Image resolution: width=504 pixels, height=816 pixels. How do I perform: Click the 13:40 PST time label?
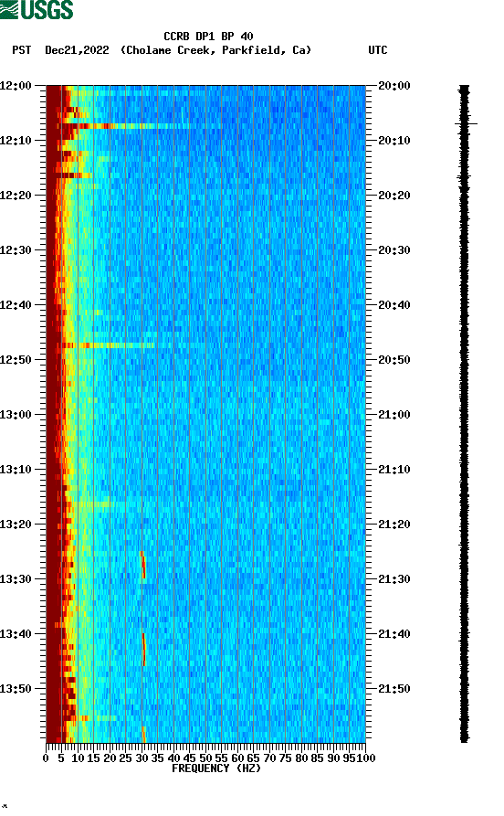(x=16, y=634)
